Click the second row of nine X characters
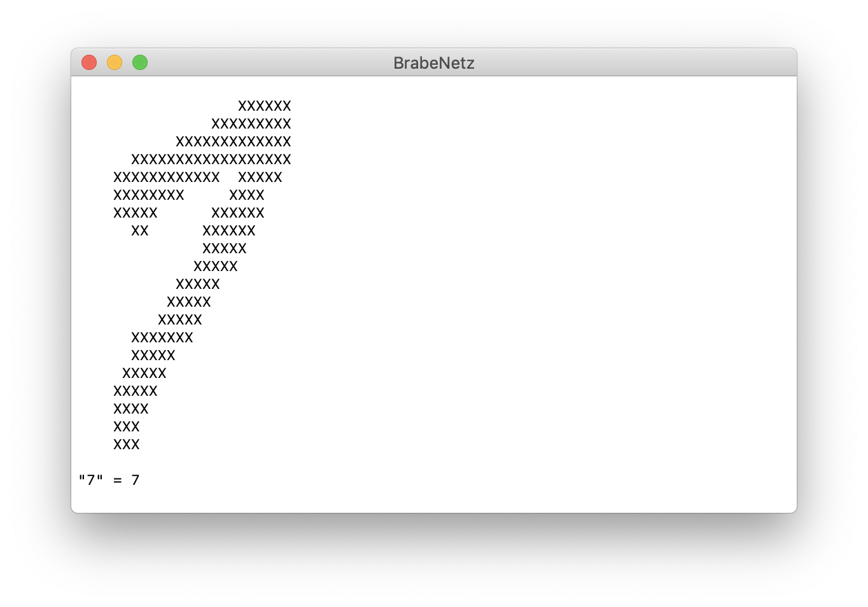The image size is (868, 607). [x=251, y=123]
